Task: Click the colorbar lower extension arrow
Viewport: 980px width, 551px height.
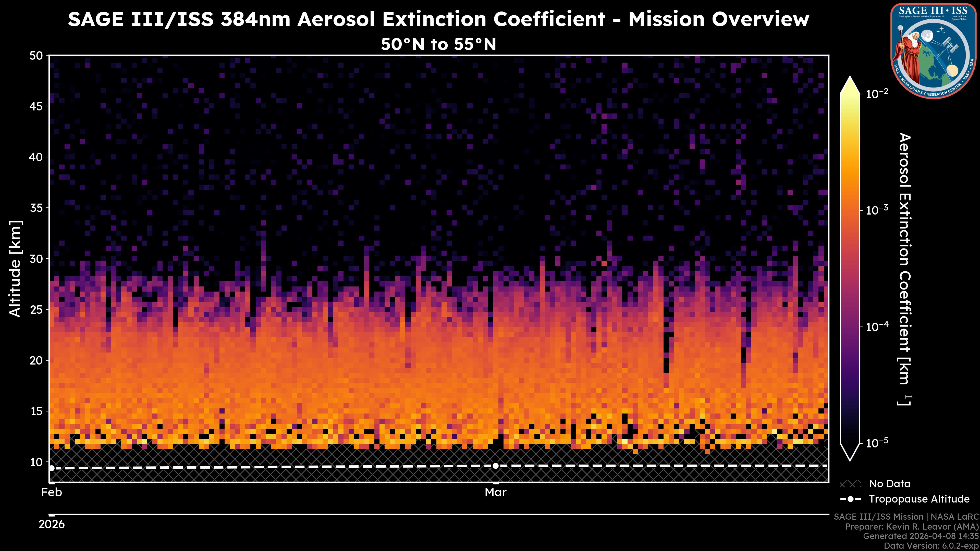Action: click(x=850, y=452)
